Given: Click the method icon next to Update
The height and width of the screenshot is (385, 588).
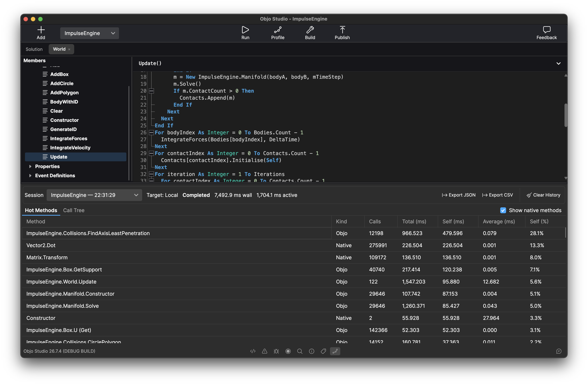Looking at the screenshot, I should pyautogui.click(x=45, y=157).
